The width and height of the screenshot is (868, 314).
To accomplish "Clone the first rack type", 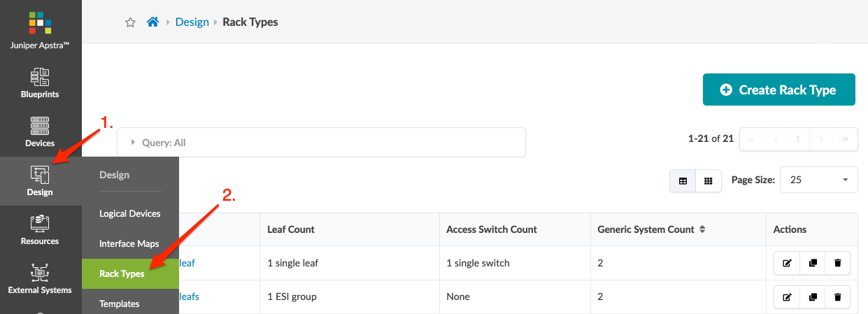I will coord(812,264).
